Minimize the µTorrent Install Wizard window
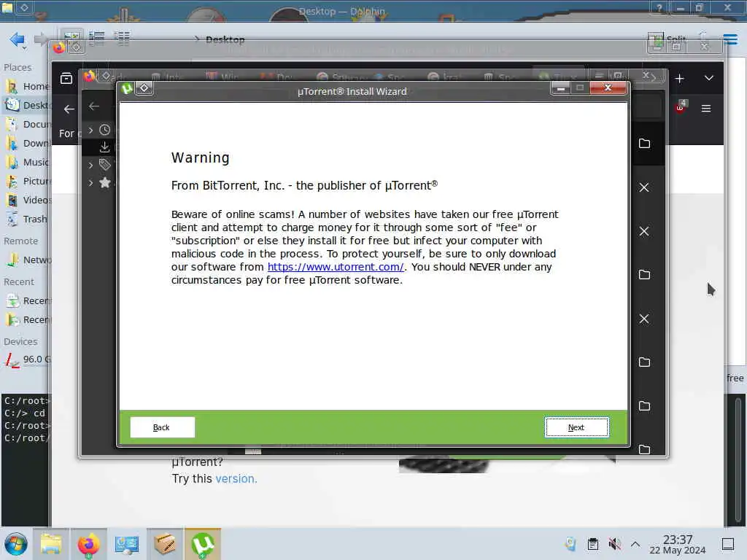Viewport: 747px width, 560px height. pyautogui.click(x=561, y=87)
